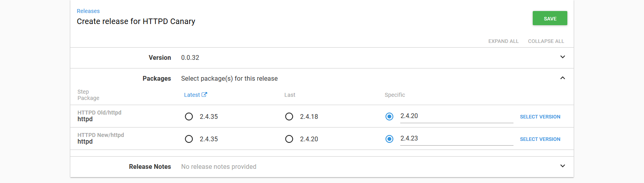Click the green Save button
Image resolution: width=644 pixels, height=183 pixels.
point(550,18)
